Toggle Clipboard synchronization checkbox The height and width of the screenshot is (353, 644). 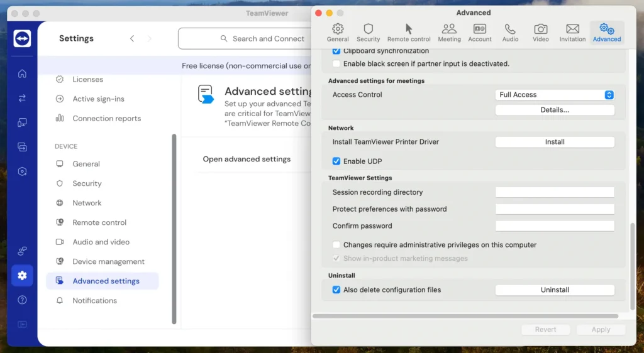point(336,51)
